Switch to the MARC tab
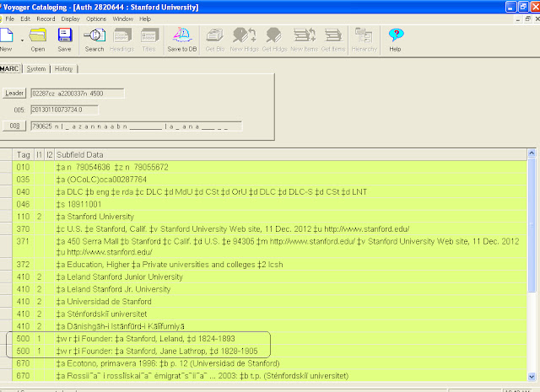This screenshot has width=540, height=392. [x=9, y=68]
